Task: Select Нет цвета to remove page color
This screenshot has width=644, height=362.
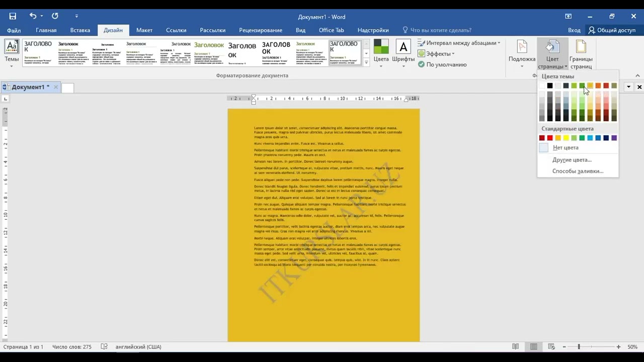Action: point(578,148)
